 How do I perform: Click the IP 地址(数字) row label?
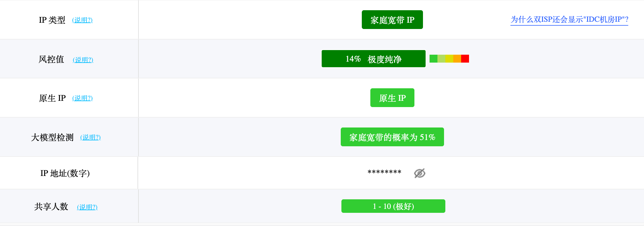pyautogui.click(x=65, y=173)
